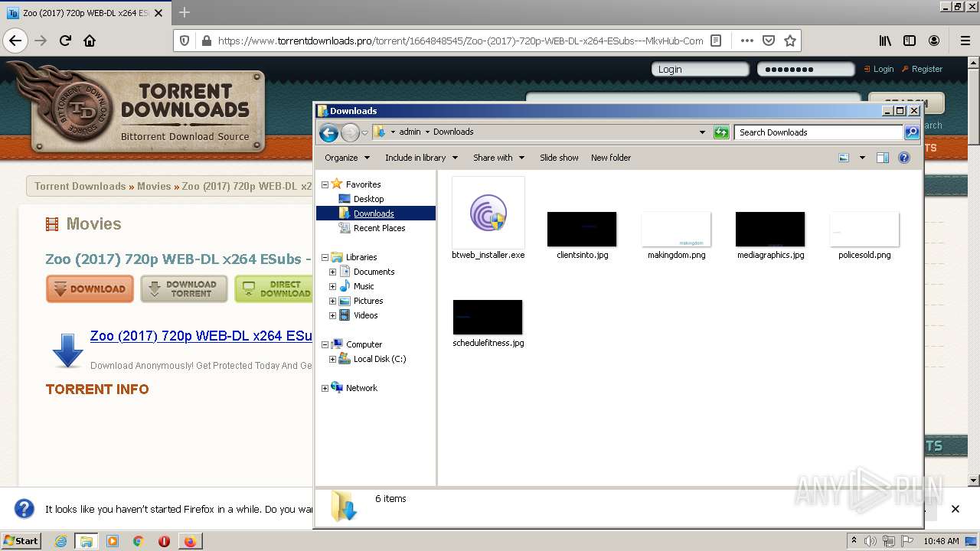Open Firefox page actions ellipsis
The image size is (980, 551).
pos(746,41)
